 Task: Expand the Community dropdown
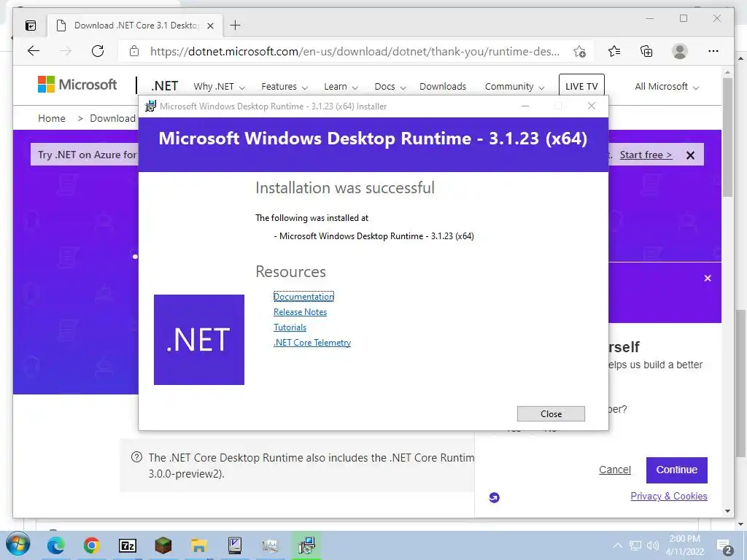(514, 87)
